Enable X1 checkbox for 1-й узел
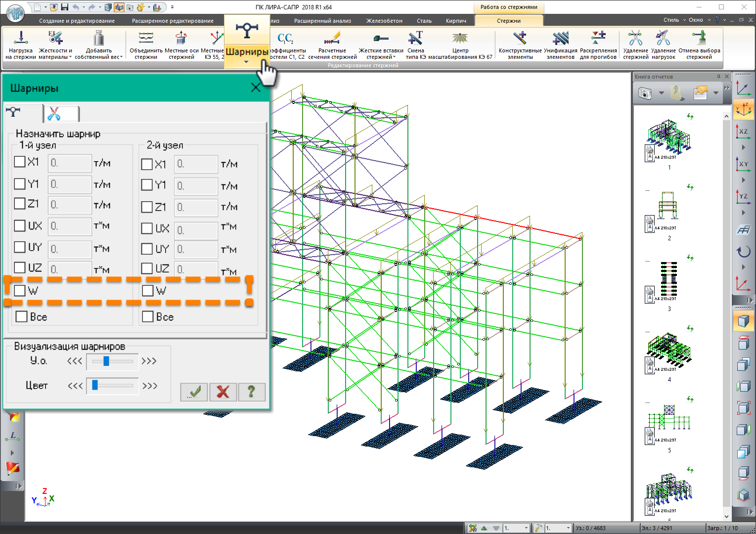Image resolution: width=756 pixels, height=534 pixels. [20, 162]
